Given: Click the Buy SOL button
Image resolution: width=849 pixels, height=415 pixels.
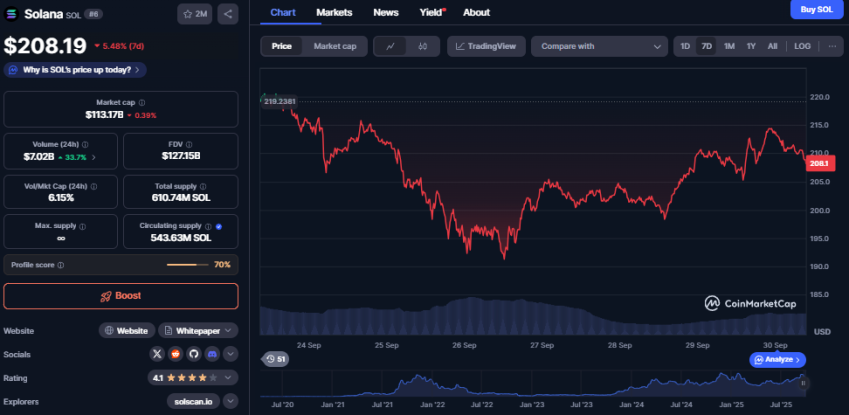Looking at the screenshot, I should pyautogui.click(x=815, y=10).
